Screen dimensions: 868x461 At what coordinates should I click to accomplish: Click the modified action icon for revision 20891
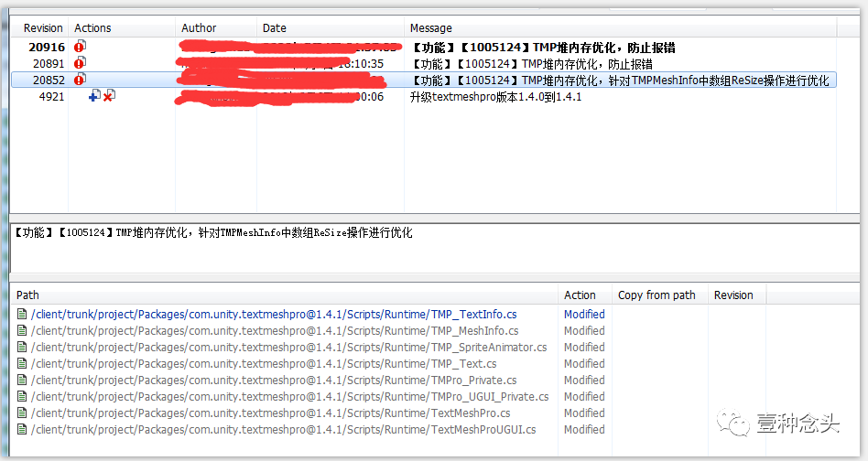[x=81, y=63]
